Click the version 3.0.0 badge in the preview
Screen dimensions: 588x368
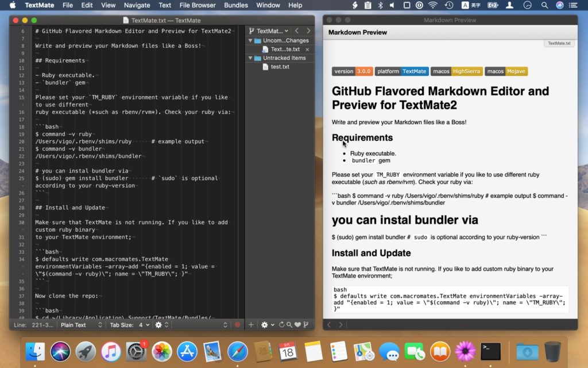tap(352, 71)
